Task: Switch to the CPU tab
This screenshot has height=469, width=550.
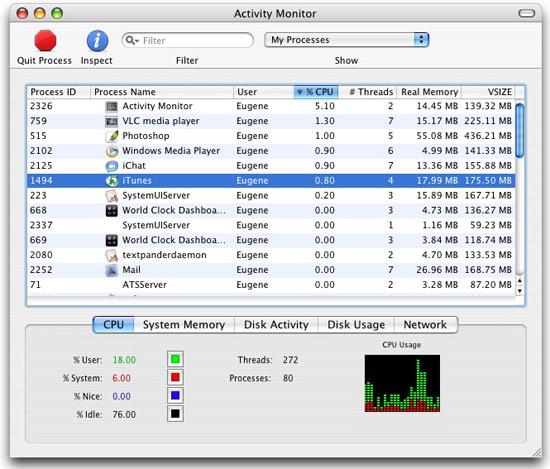Action: (x=113, y=324)
